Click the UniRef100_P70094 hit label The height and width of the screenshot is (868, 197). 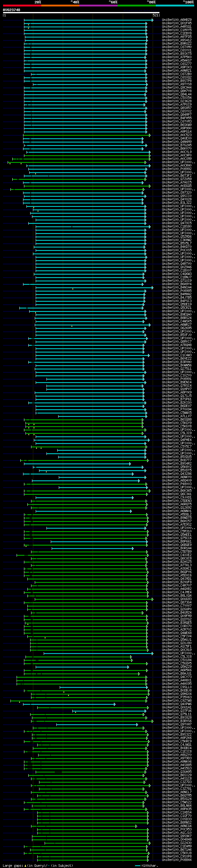coord(177,410)
